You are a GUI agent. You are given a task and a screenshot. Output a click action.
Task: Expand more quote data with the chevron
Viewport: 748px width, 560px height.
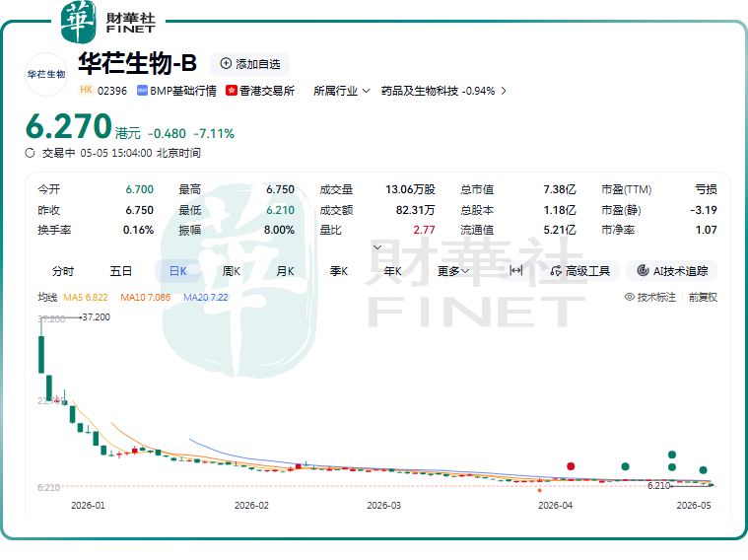tap(377, 247)
